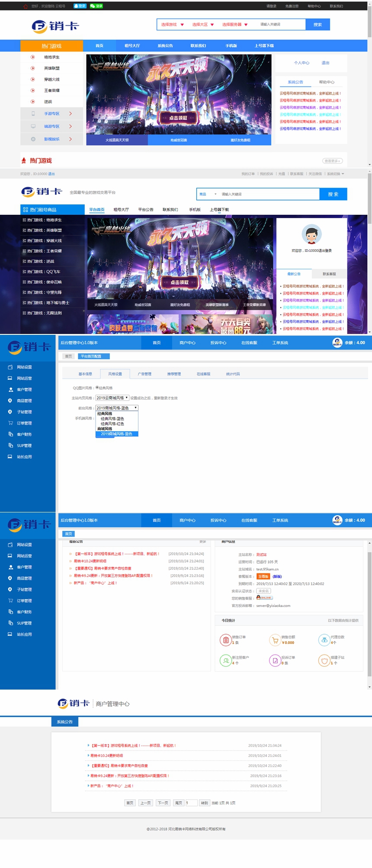
Task: Click the 代理总数 blue statistic icon
Action: (x=324, y=639)
